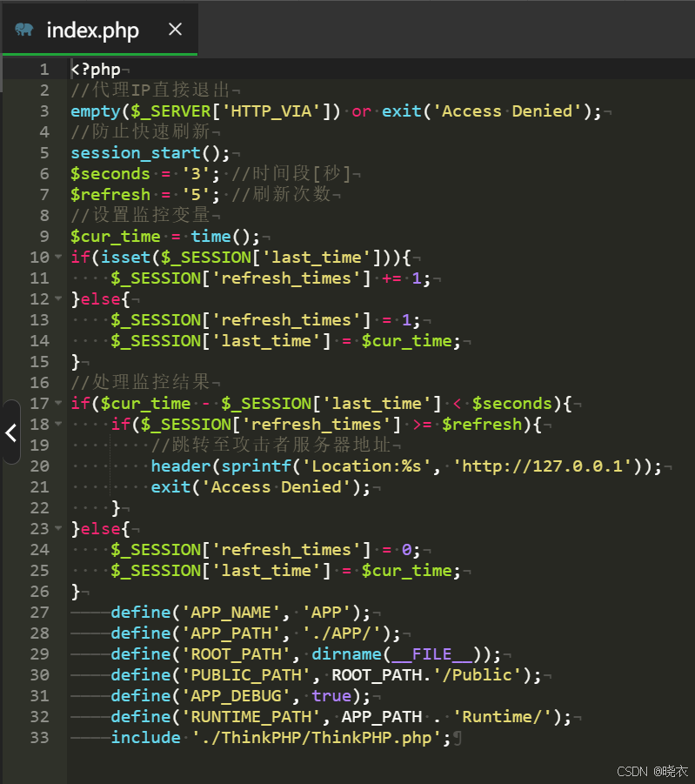Close the index.php tab
Image resolution: width=695 pixels, height=784 pixels.
click(x=175, y=30)
